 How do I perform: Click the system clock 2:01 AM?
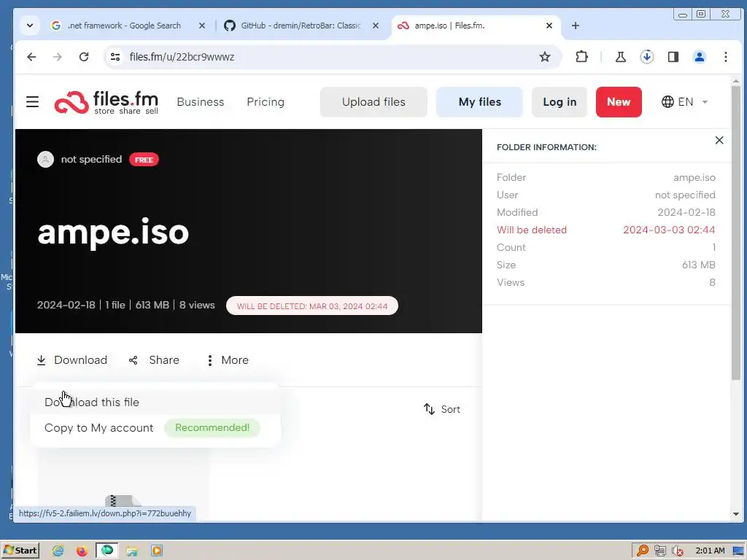pyautogui.click(x=710, y=551)
